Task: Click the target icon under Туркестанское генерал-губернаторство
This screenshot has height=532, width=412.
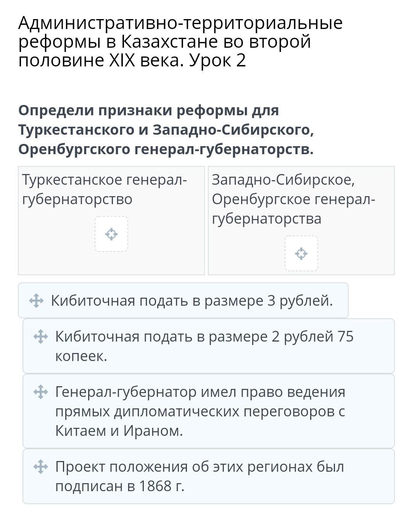Action: [111, 234]
